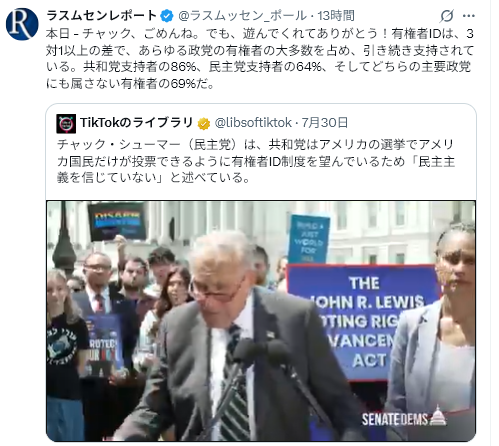
Task: Open the @ラスムッセン_ポール handle link
Action: click(x=242, y=16)
